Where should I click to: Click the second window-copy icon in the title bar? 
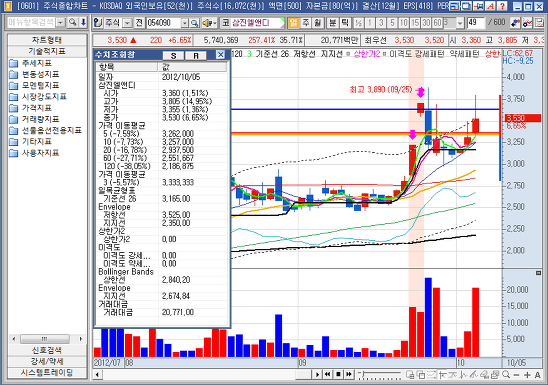[466, 6]
